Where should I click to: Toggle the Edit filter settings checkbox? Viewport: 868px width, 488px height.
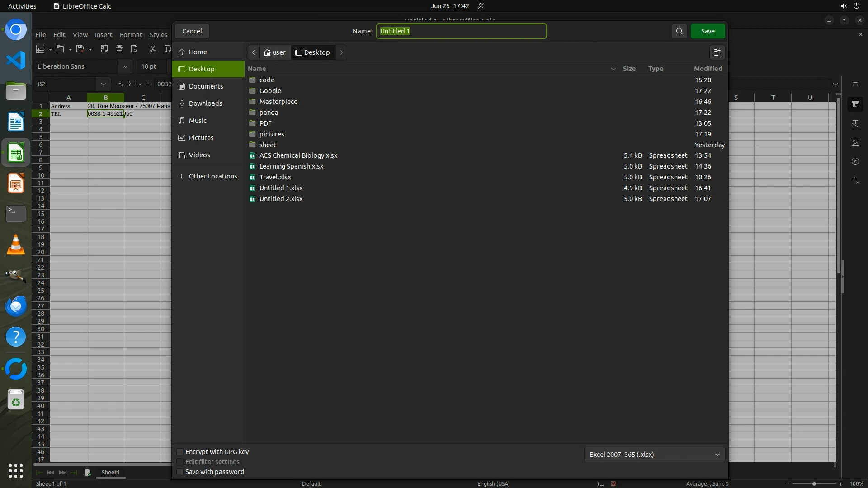[180, 462]
